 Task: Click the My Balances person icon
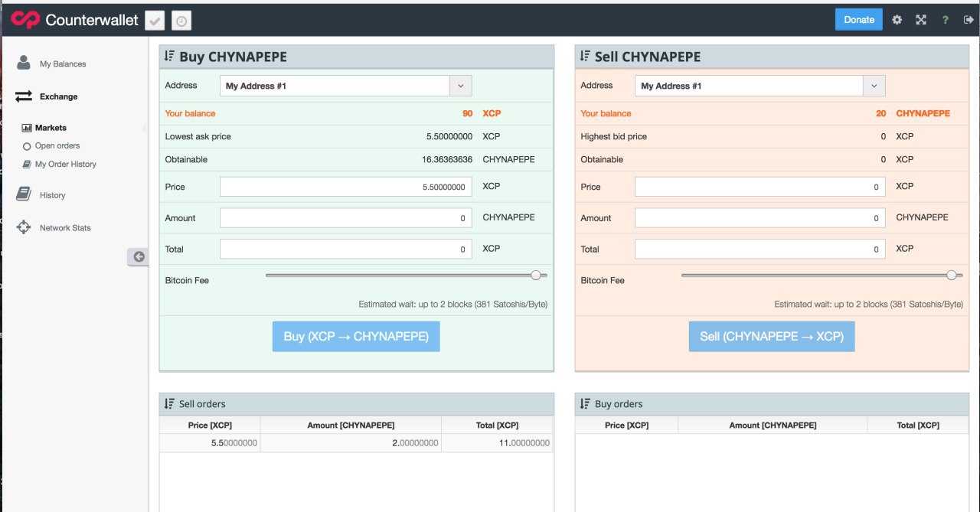(x=24, y=63)
